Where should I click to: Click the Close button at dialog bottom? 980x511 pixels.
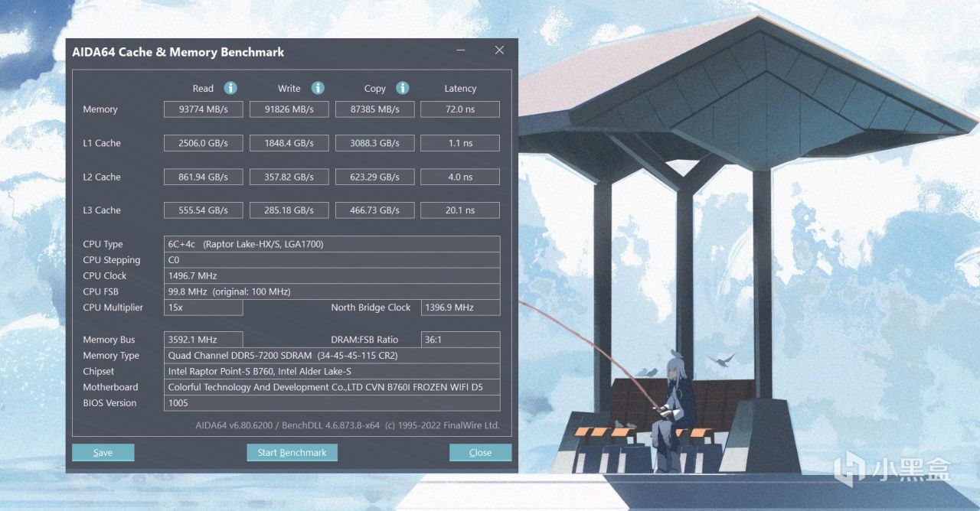click(480, 452)
